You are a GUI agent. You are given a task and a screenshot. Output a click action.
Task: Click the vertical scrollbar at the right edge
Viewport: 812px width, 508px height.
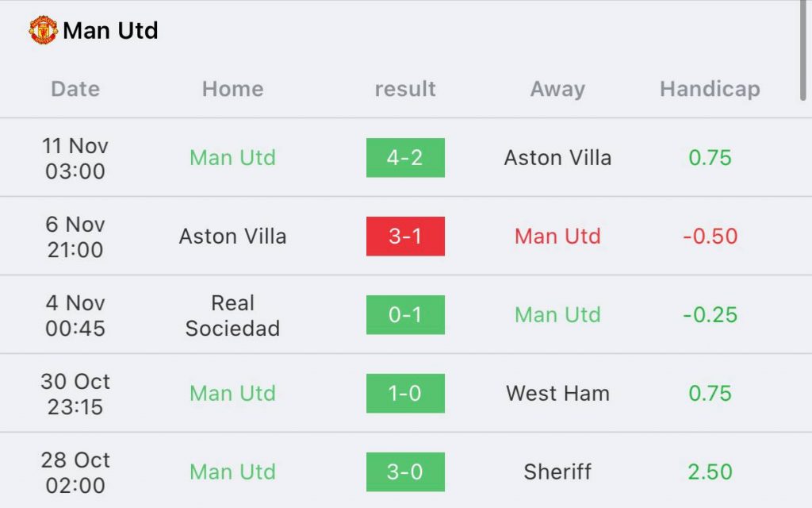[802, 48]
